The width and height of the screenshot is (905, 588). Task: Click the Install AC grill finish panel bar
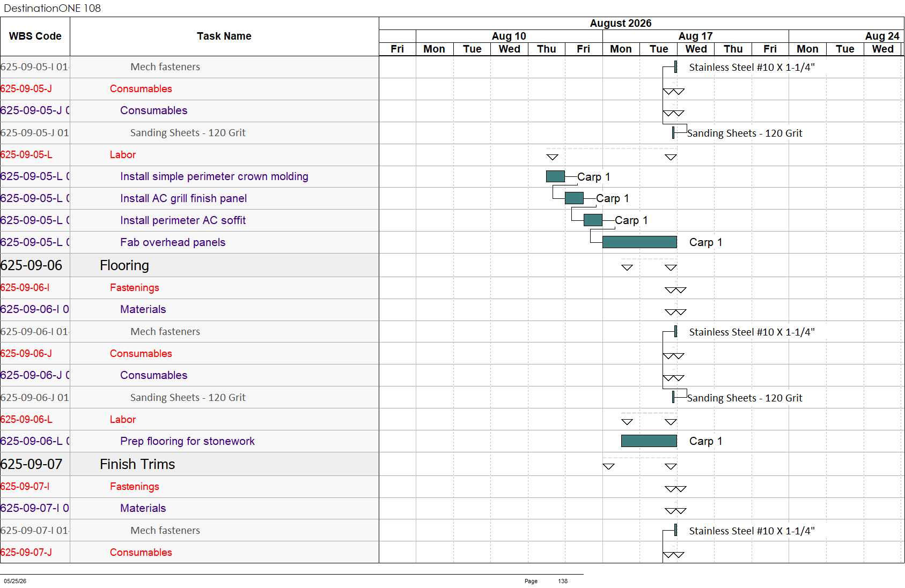(574, 198)
